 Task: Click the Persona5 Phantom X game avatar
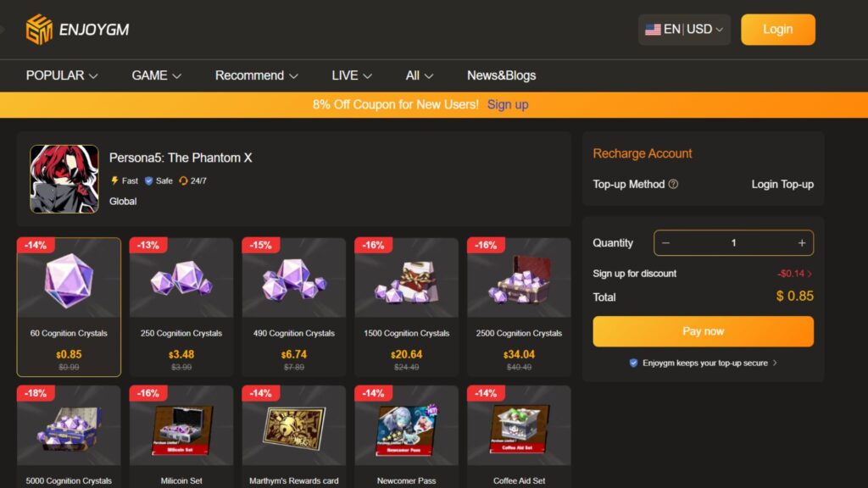tap(64, 179)
